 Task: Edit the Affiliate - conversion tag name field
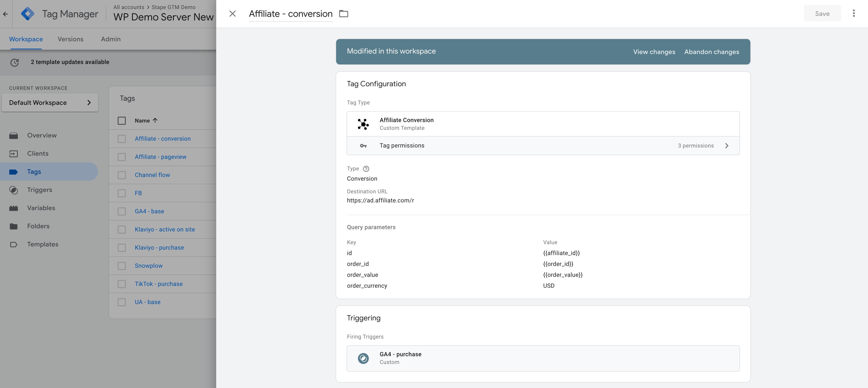(x=290, y=14)
